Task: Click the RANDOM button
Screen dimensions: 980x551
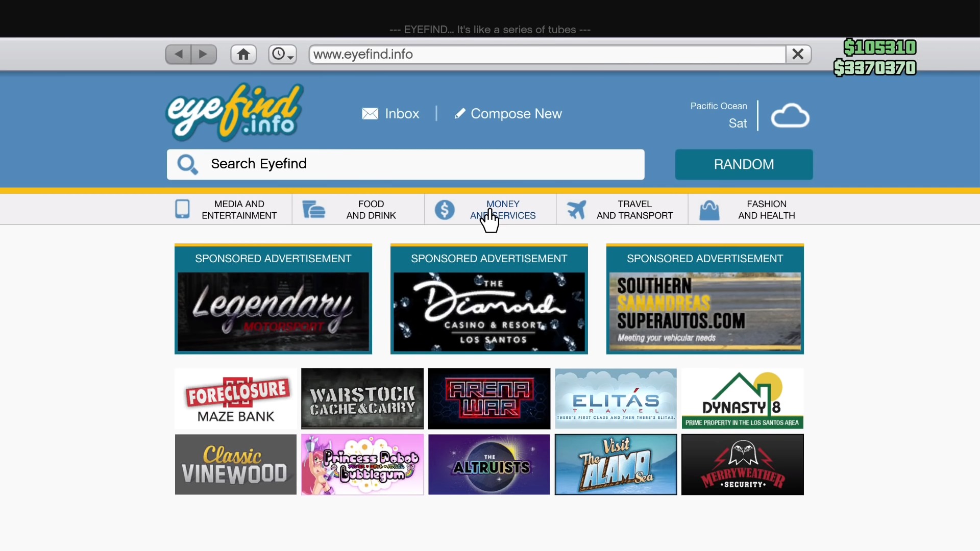Action: [x=744, y=164]
